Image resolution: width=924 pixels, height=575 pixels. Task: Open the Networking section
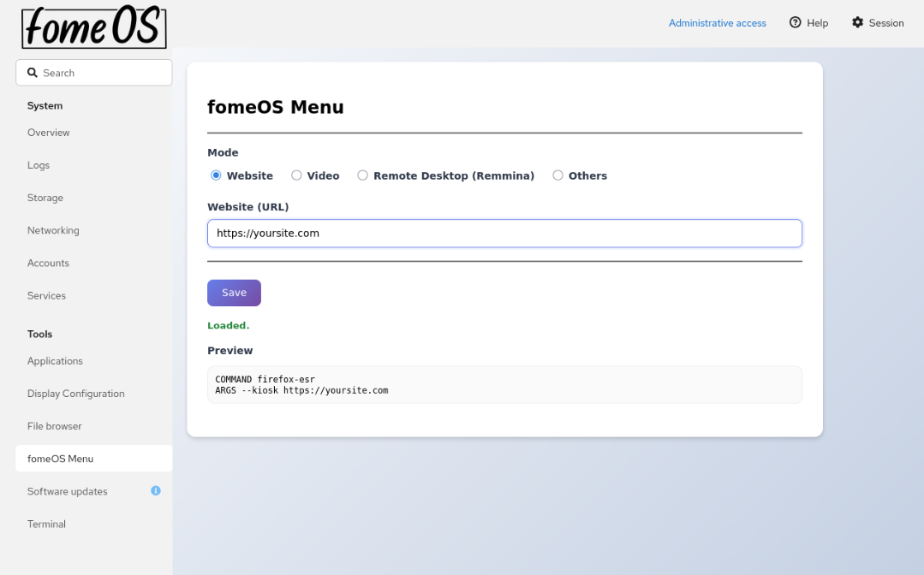pyautogui.click(x=53, y=230)
